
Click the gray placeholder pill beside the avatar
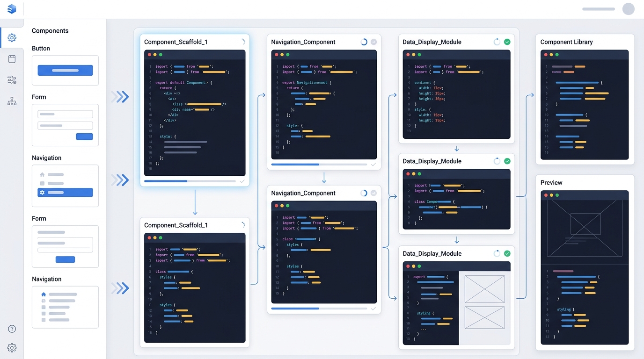599,9
